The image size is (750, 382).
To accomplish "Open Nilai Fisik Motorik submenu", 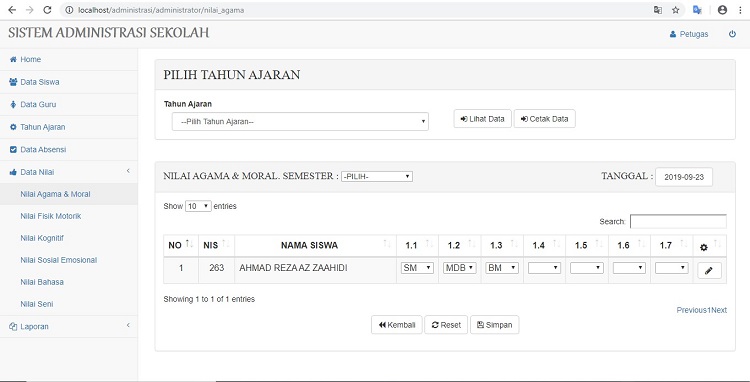I will [69, 216].
